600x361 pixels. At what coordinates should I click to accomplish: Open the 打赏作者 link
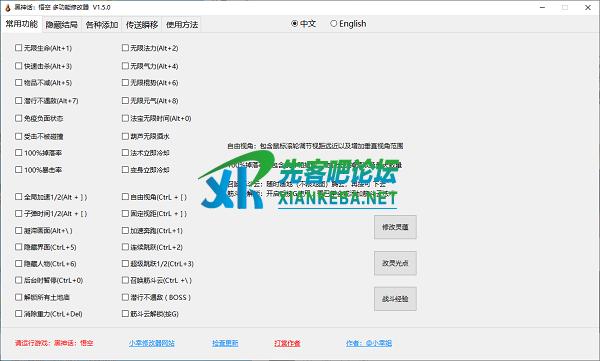pos(287,343)
